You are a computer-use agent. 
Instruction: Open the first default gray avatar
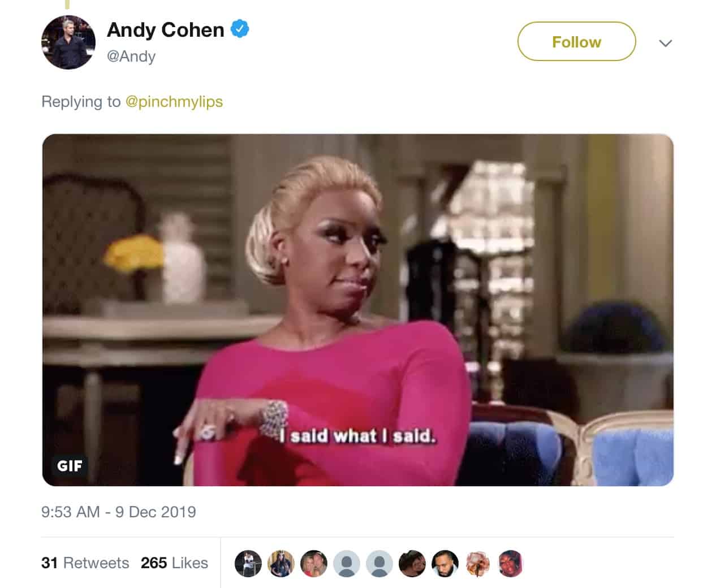[347, 564]
